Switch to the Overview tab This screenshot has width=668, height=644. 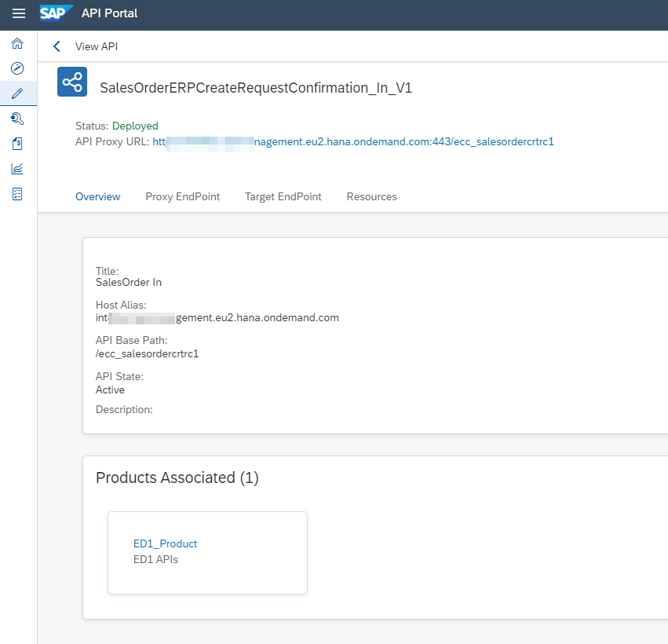[x=97, y=196]
